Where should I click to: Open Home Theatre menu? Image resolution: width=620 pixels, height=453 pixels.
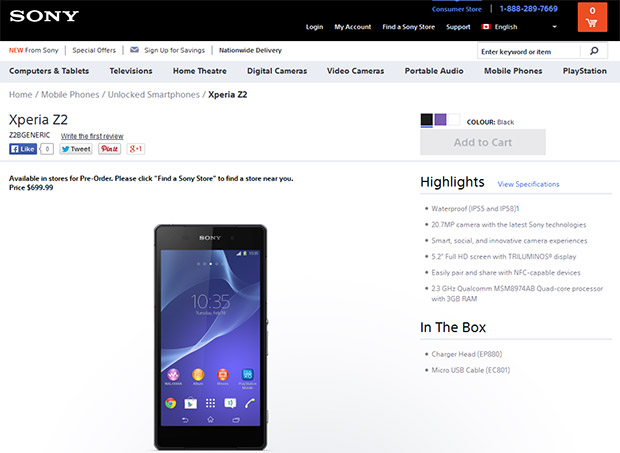coord(200,71)
